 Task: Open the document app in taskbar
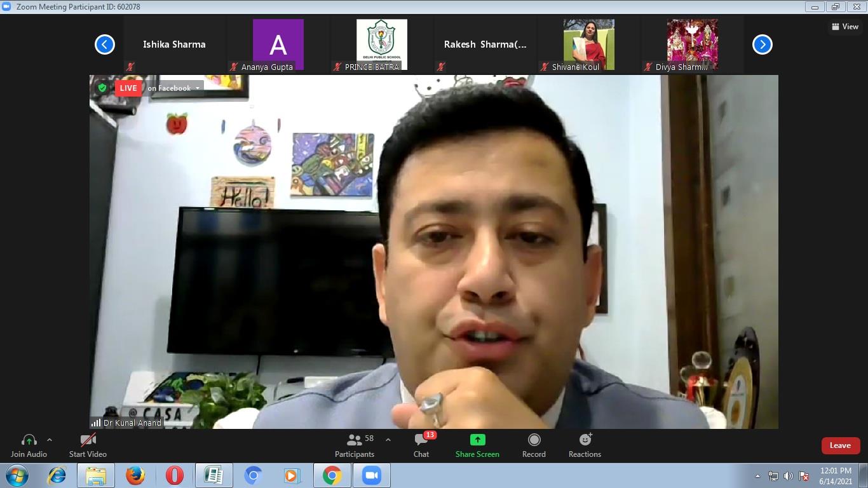point(214,475)
